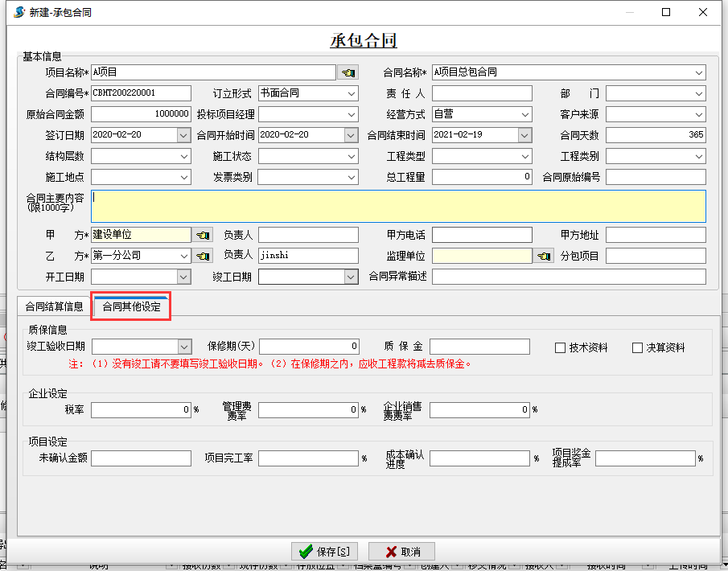Expand the 订立形式 dropdown
Screen dimensions: 728x571
(352, 93)
